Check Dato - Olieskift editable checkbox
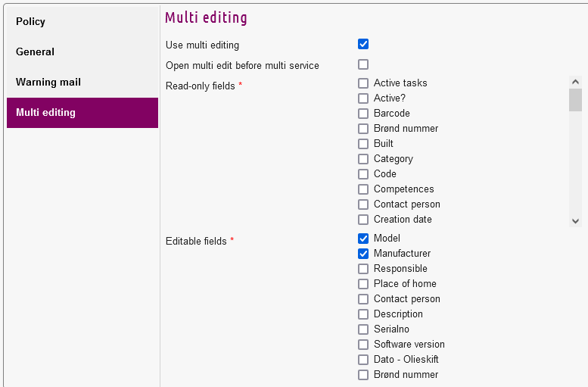 tap(363, 360)
